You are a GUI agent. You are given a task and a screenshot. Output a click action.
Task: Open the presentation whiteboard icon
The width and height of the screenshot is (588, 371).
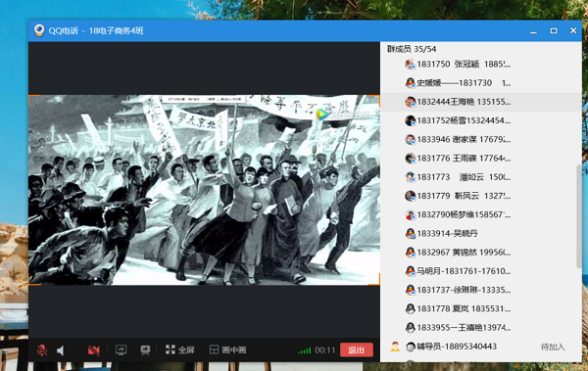(x=145, y=350)
